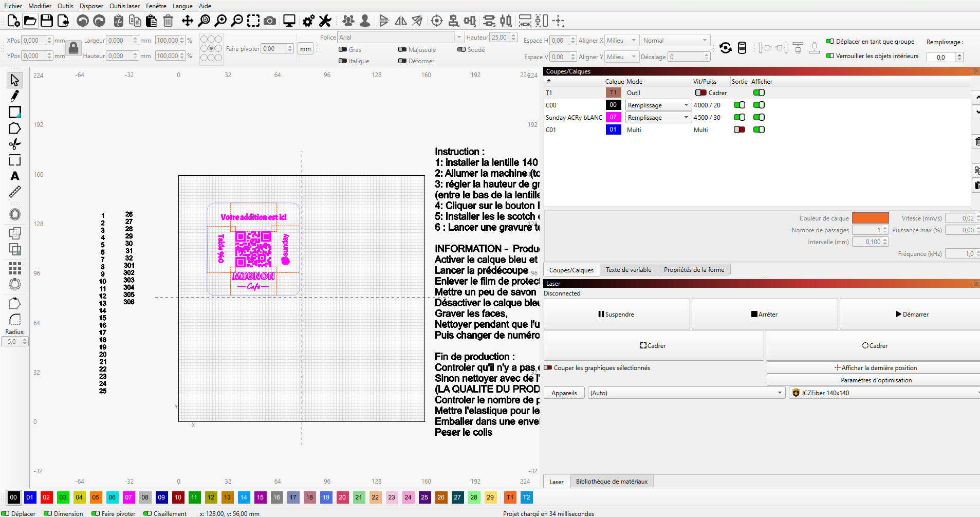Choose the polygon drawing tool
The image size is (980, 517).
coord(15,128)
